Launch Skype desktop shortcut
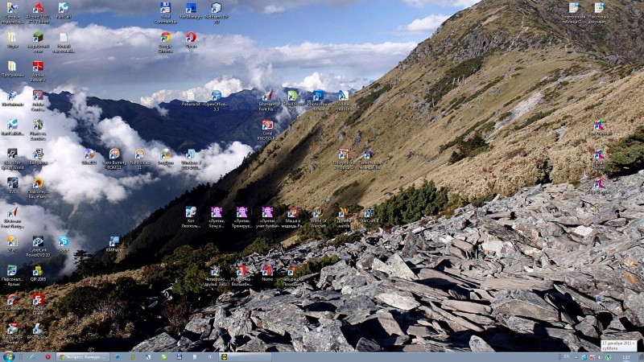This screenshot has height=362, width=644. tap(63, 241)
